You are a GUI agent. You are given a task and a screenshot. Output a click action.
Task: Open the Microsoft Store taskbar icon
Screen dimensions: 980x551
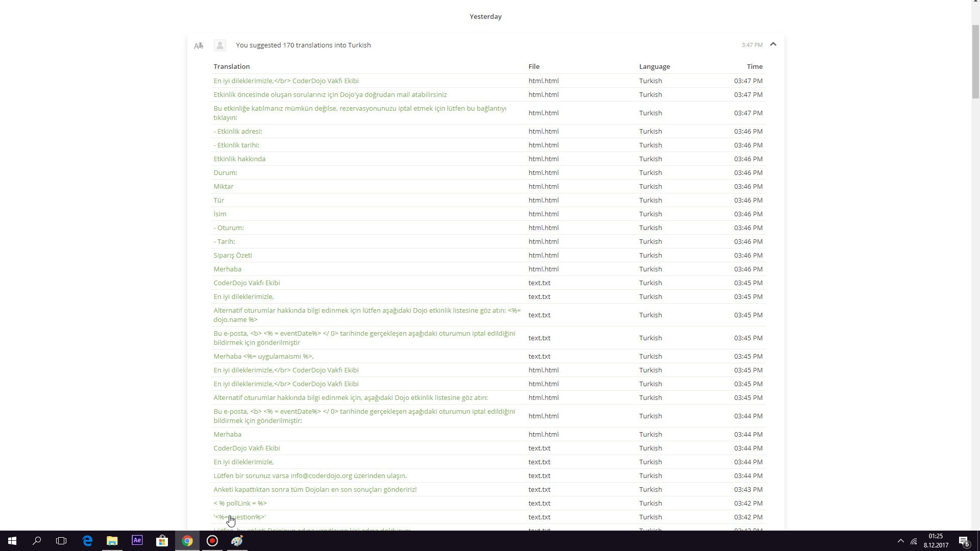(162, 541)
